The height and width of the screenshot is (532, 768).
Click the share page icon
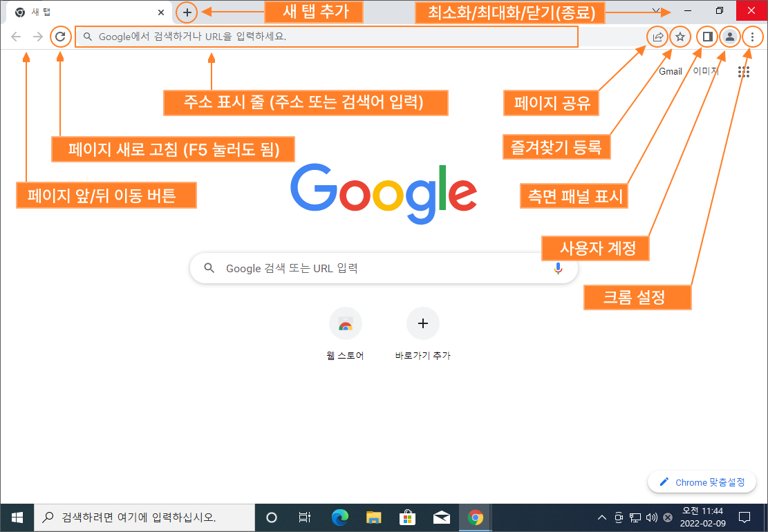(x=657, y=37)
